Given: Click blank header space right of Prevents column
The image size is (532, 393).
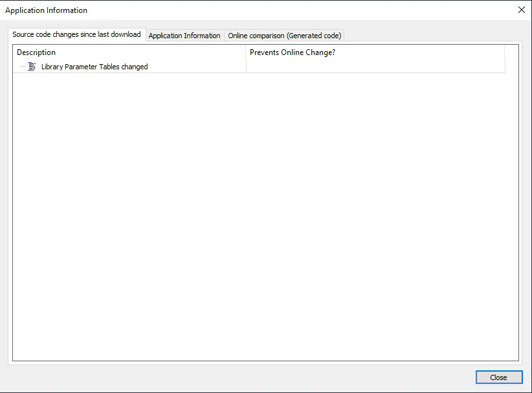Looking at the screenshot, I should point(511,52).
